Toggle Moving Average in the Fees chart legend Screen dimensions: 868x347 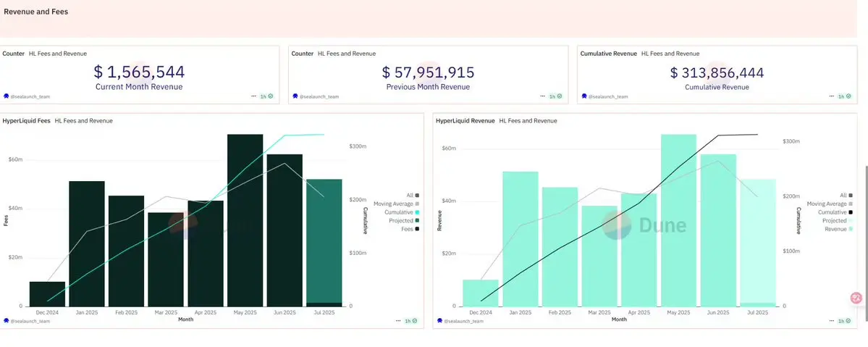[397, 204]
